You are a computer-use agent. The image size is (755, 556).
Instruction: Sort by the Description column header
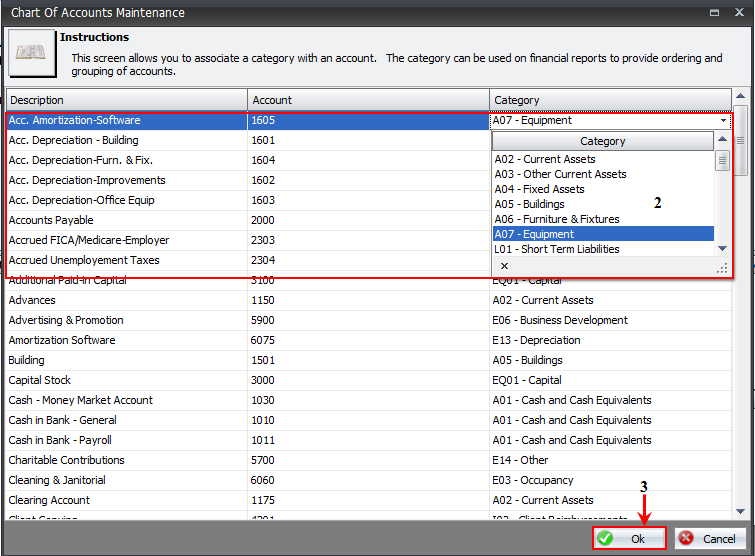click(x=126, y=100)
